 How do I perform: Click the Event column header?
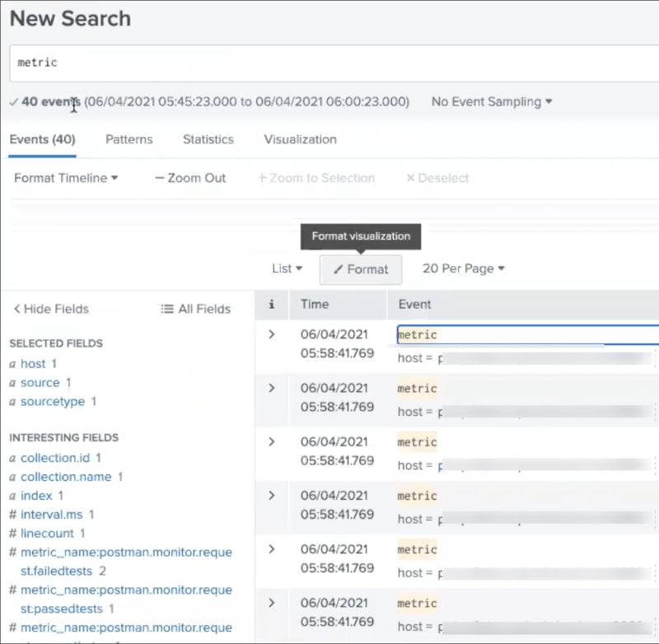click(414, 304)
